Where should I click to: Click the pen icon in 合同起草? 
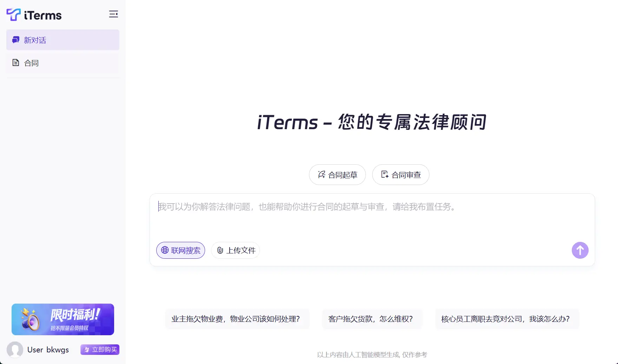click(x=321, y=174)
